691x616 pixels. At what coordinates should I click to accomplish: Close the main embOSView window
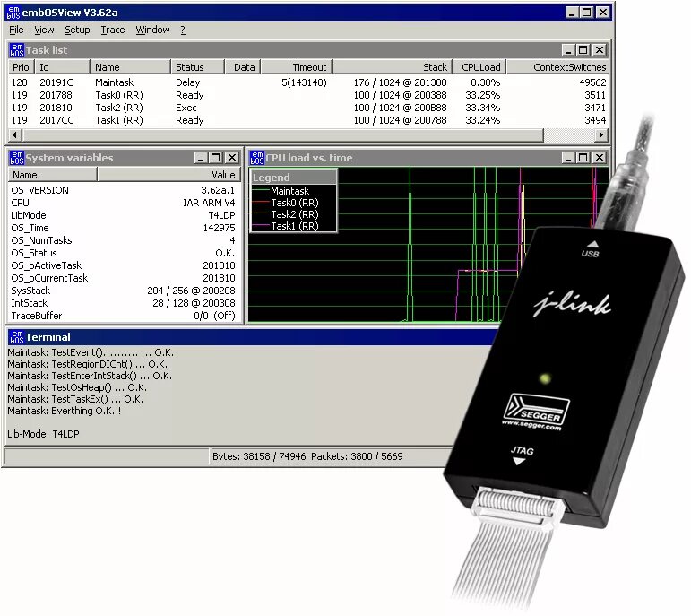tap(602, 13)
